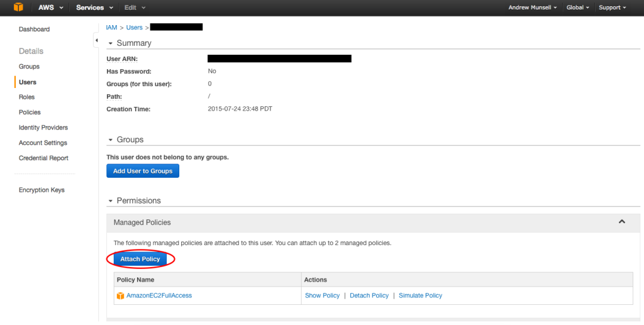Collapse the Summary section
The image size is (644, 325).
click(111, 43)
